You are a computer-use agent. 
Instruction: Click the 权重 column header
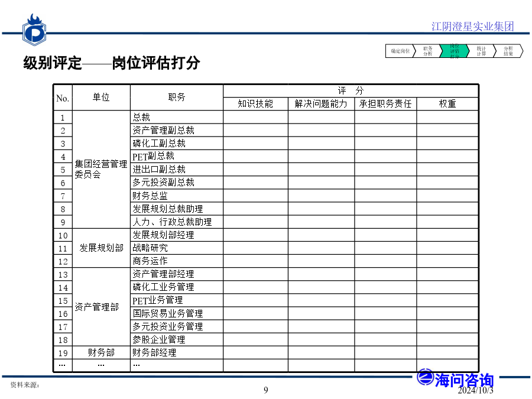pos(447,103)
